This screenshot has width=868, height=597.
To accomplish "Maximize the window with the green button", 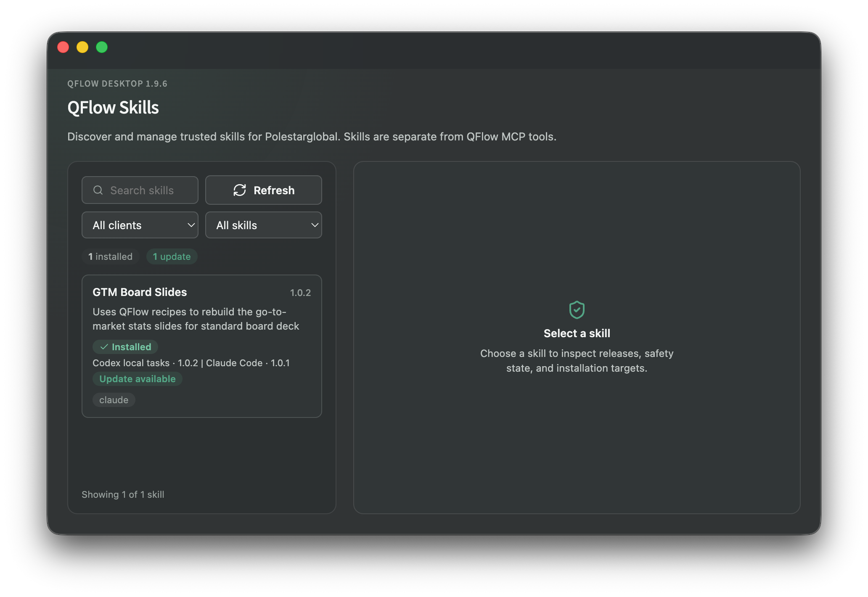I will [x=102, y=47].
